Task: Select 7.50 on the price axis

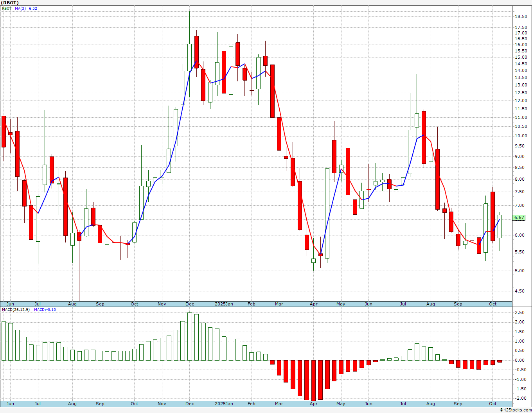Action: [520, 192]
